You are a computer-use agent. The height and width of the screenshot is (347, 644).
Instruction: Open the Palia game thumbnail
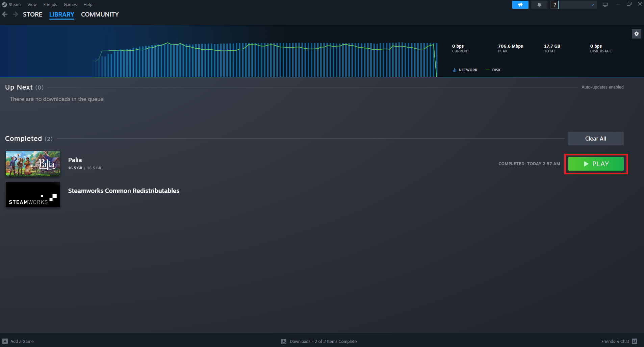coord(33,164)
